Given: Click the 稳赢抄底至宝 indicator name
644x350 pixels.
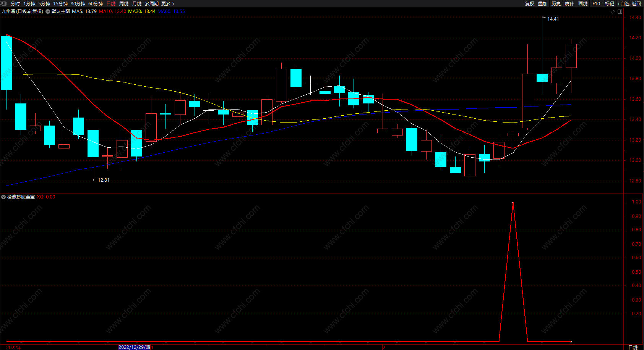Looking at the screenshot, I should 21,197.
